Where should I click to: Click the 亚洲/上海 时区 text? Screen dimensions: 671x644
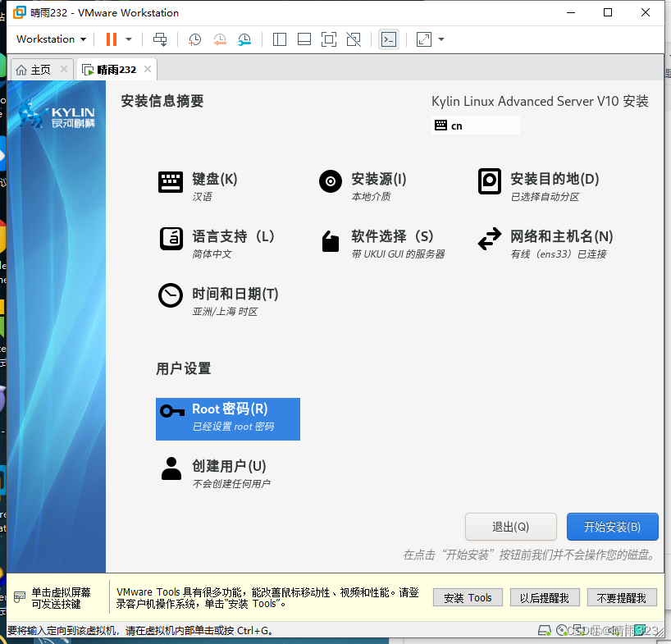[225, 312]
